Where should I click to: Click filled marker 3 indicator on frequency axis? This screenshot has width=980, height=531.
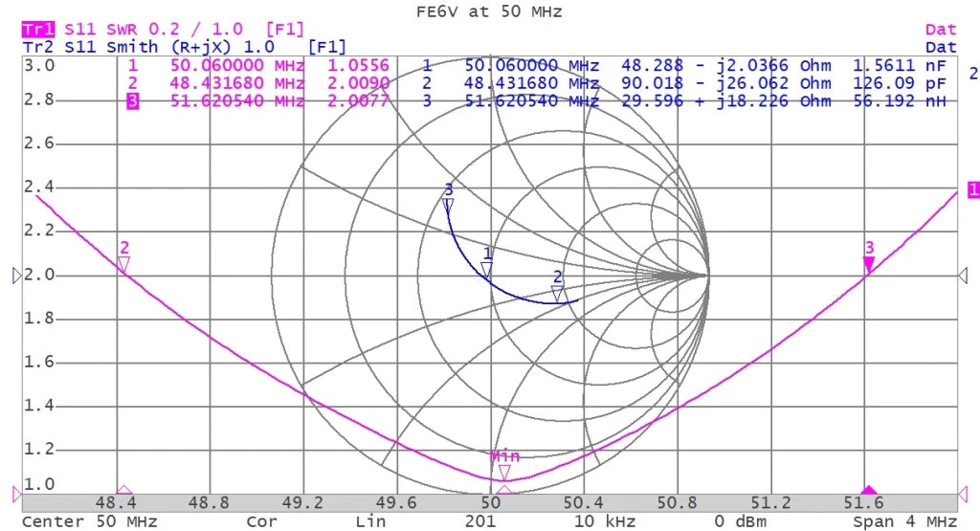point(869,490)
